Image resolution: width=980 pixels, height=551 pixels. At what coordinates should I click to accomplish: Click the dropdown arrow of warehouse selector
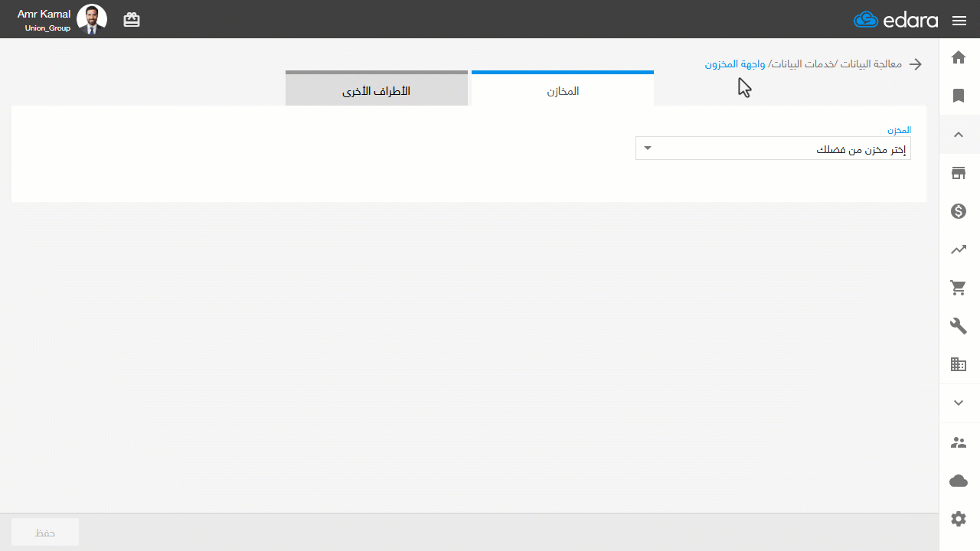(x=648, y=148)
